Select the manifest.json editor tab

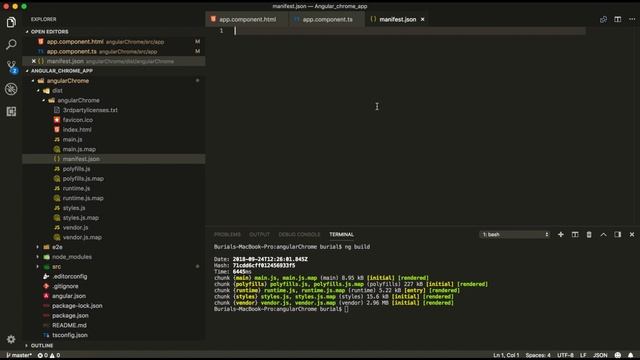pos(398,19)
